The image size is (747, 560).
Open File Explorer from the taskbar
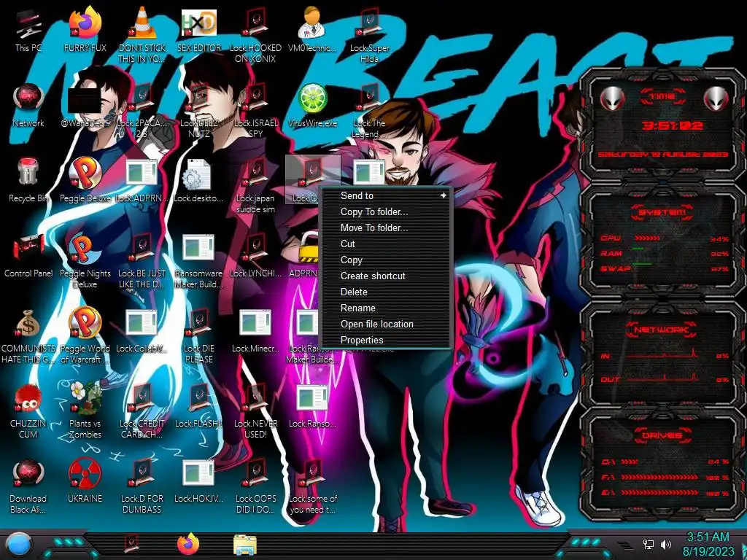245,545
